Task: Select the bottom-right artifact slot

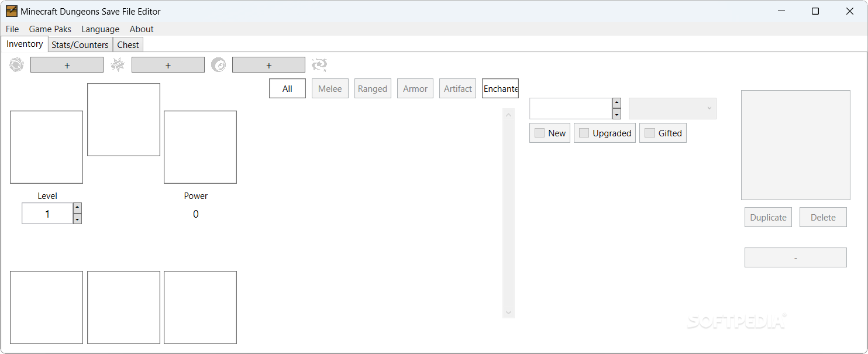Action: (200, 307)
